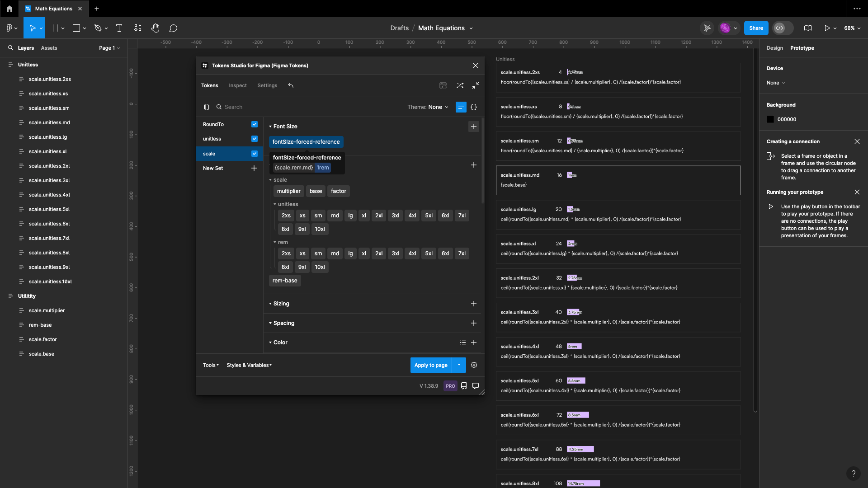This screenshot has height=488, width=868.
Task: Select the Move tool
Action: [x=33, y=28]
